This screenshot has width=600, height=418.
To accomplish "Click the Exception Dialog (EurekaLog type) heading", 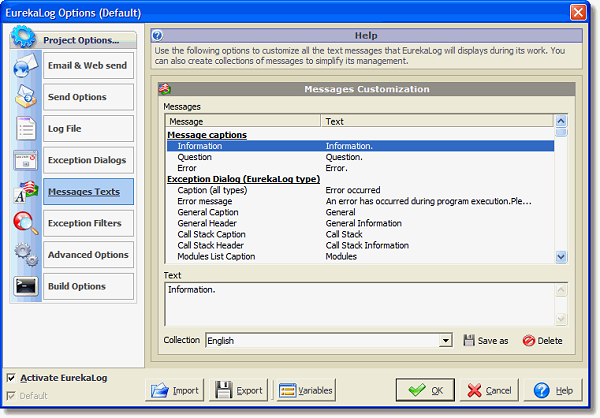I will click(243, 179).
